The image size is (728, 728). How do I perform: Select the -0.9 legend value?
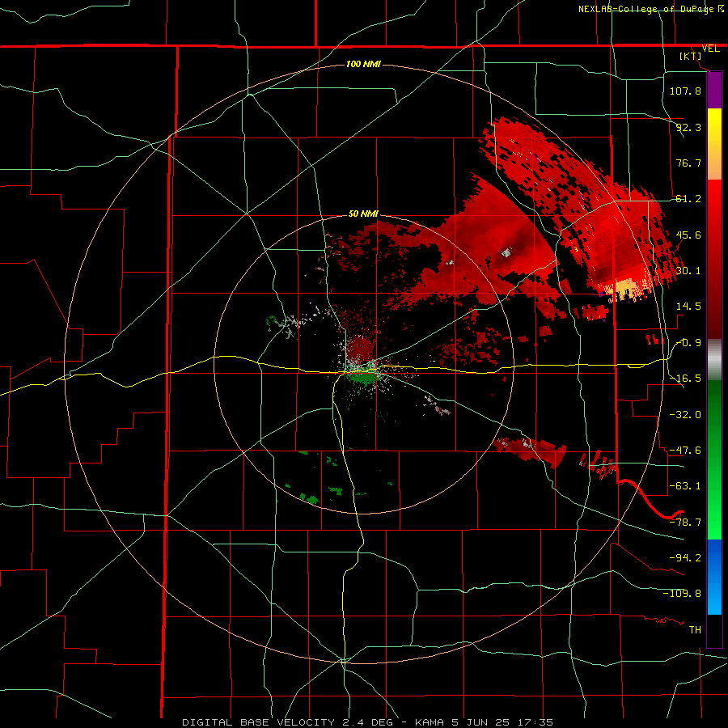688,343
